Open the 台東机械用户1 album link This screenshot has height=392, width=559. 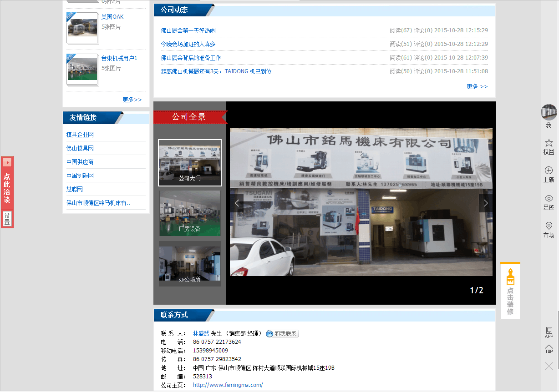click(x=119, y=58)
